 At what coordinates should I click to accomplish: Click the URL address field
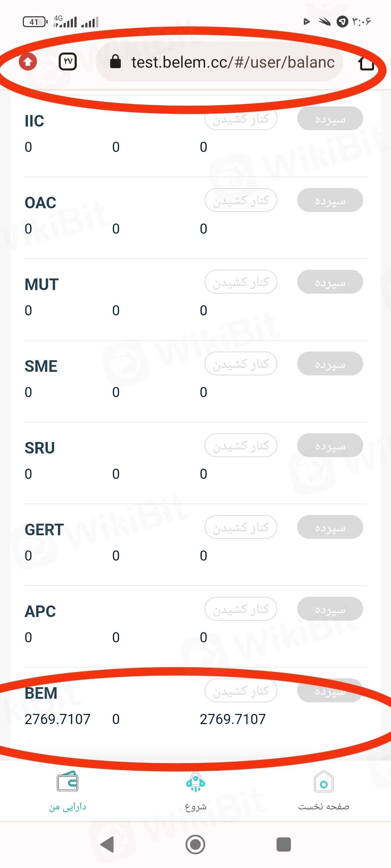tap(232, 62)
